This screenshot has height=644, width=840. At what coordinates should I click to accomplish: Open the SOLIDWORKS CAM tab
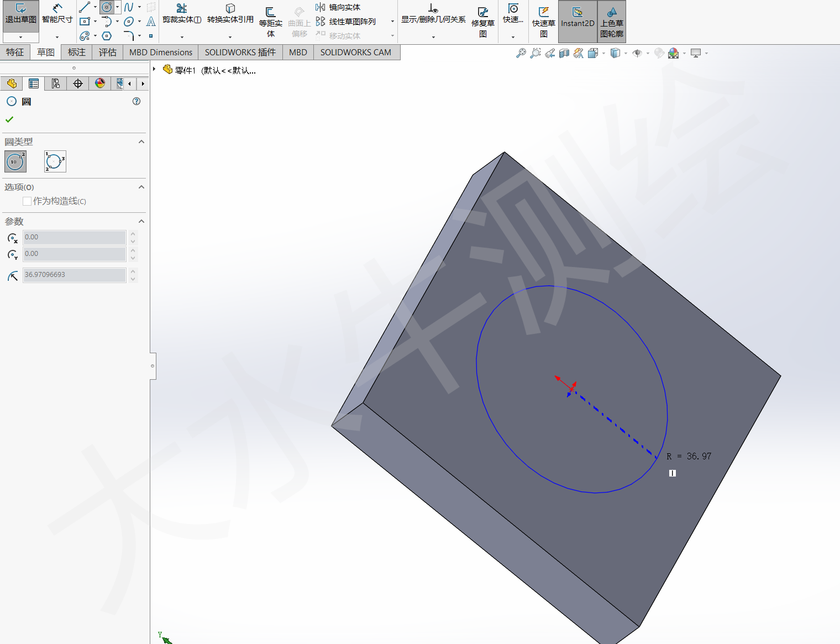point(355,53)
